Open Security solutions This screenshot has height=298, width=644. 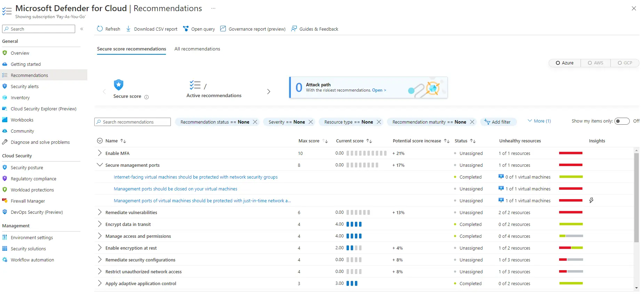pyautogui.click(x=28, y=249)
